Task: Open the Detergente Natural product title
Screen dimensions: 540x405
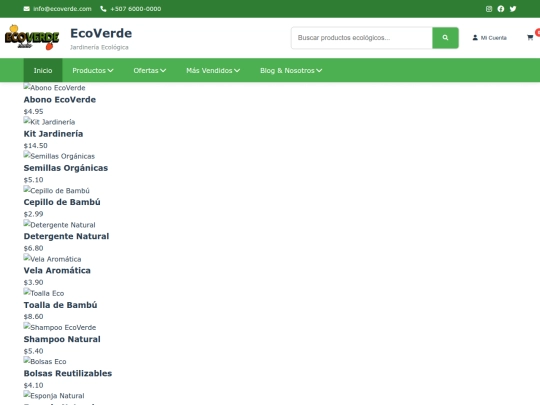Action: pos(66,236)
